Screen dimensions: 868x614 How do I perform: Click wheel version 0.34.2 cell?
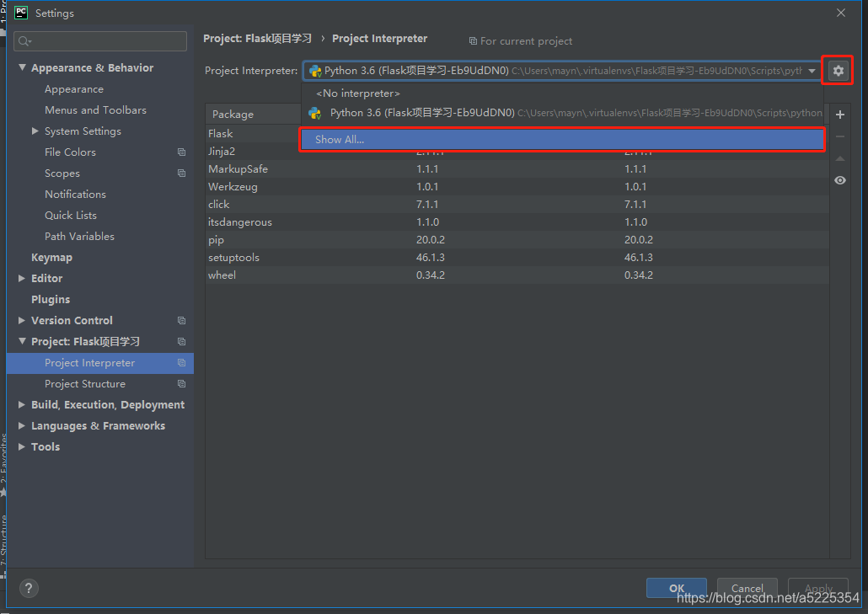[431, 275]
